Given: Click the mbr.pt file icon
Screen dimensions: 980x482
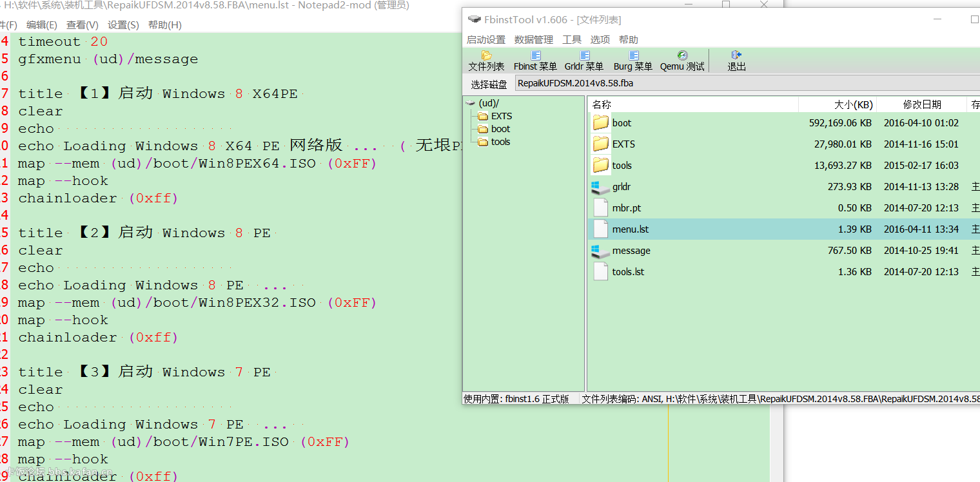Looking at the screenshot, I should click(x=601, y=207).
